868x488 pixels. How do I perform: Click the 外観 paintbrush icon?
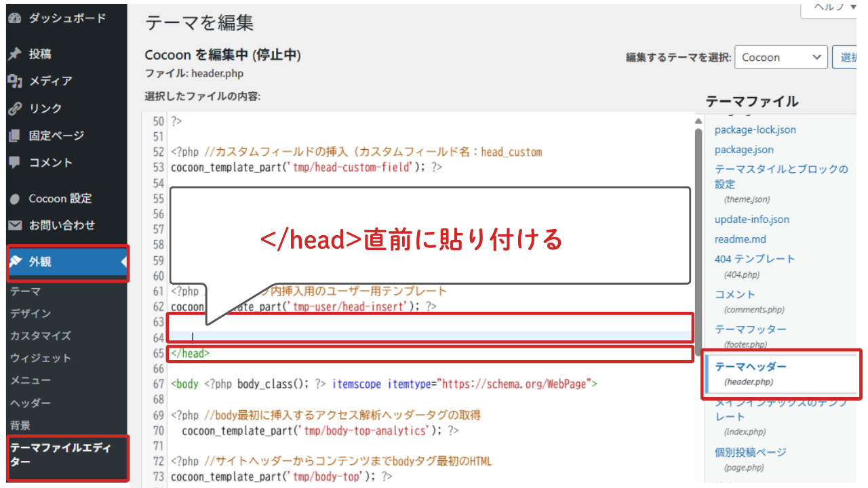click(x=14, y=262)
